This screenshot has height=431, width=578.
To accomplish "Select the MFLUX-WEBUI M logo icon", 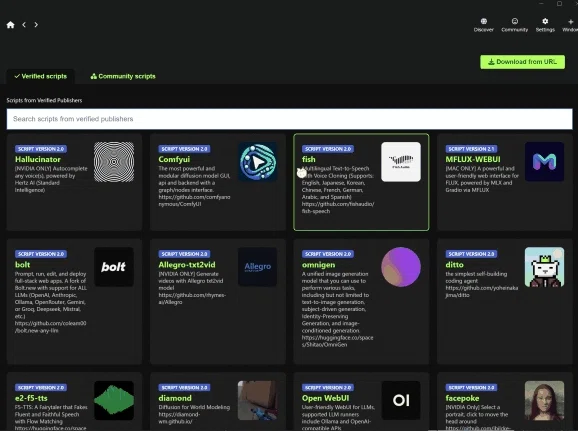I will coord(544,162).
